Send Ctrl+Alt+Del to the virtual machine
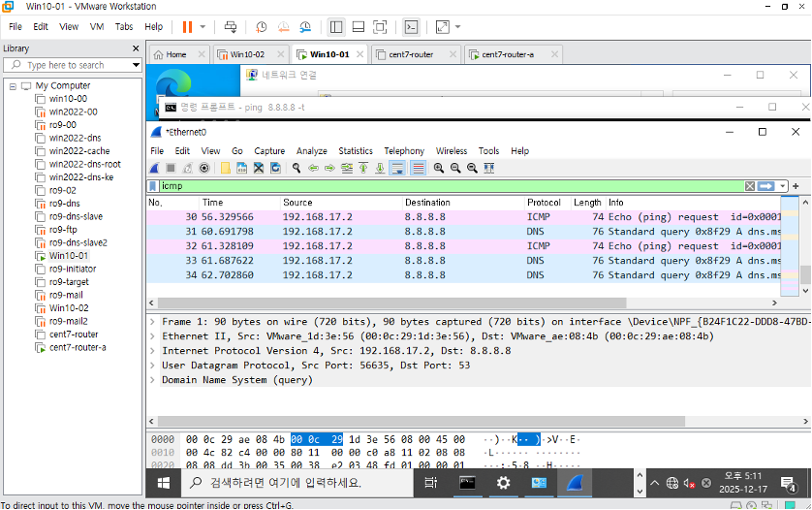The height and width of the screenshot is (510, 812). pos(231,27)
